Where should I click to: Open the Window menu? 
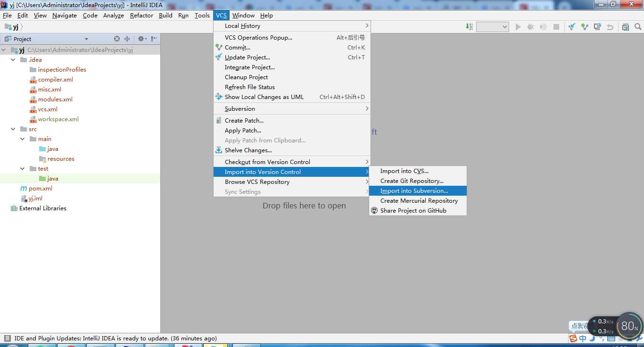tap(243, 15)
